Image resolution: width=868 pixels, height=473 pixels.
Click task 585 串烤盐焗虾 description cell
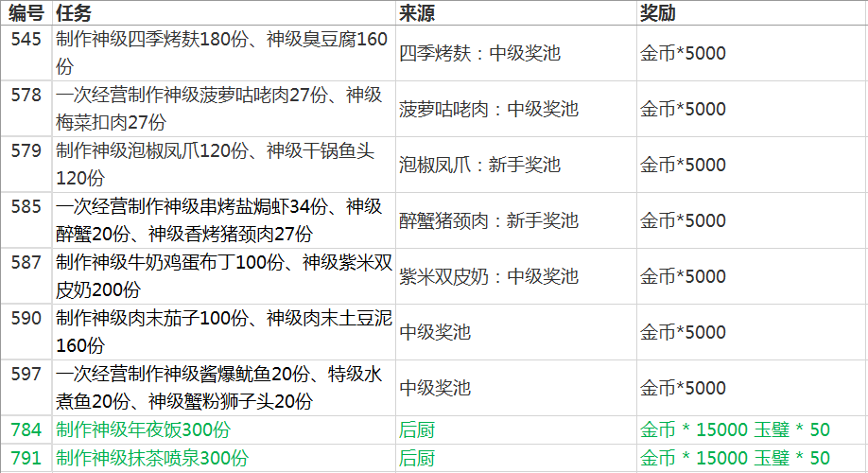(x=224, y=220)
